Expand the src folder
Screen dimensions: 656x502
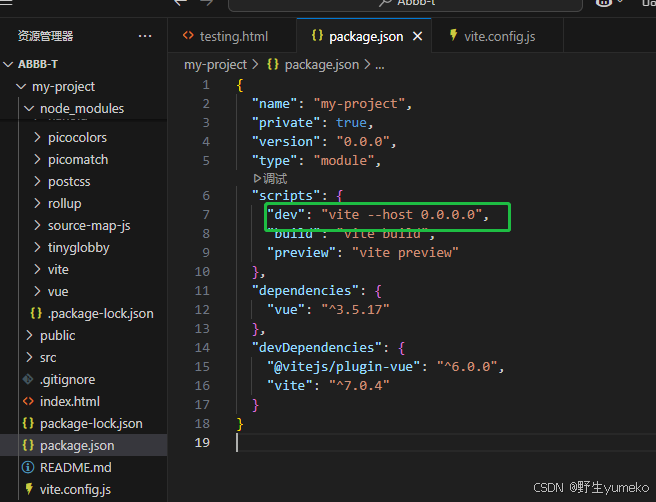coord(29,357)
